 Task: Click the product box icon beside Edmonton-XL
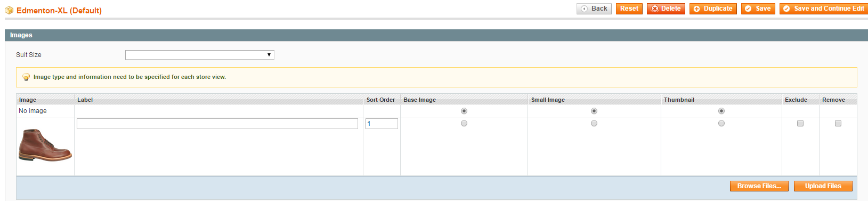point(9,10)
